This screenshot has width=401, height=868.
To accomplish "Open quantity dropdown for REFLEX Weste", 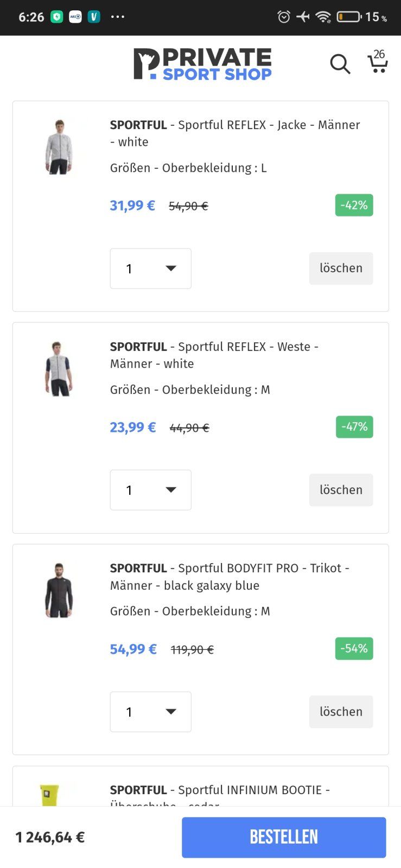I will point(151,490).
